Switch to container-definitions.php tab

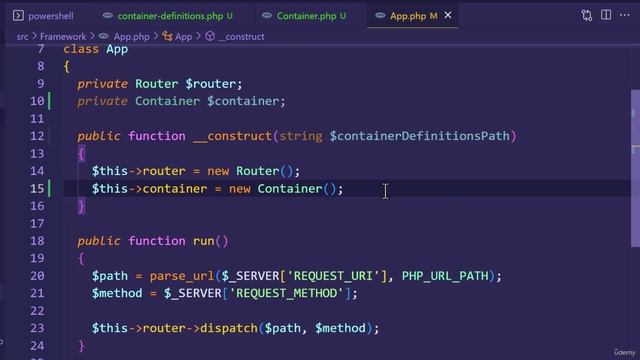point(170,16)
